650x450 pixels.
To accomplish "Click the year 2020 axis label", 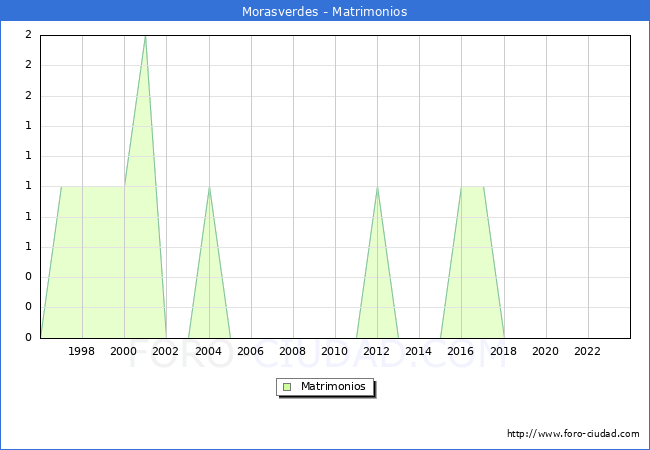I will (545, 351).
